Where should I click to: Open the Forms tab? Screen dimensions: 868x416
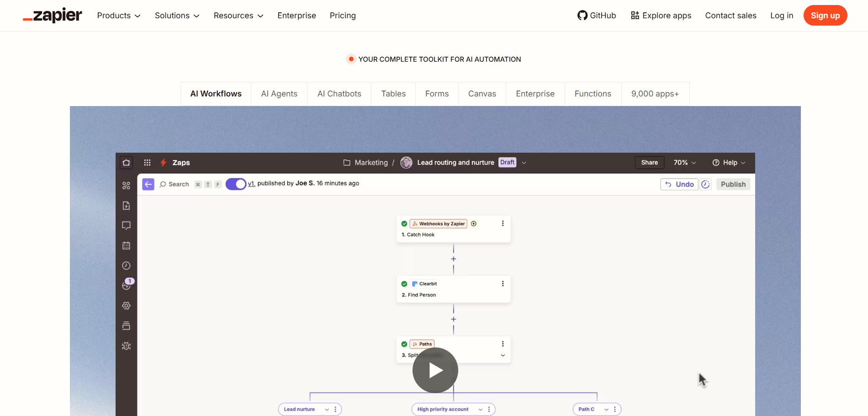point(437,94)
